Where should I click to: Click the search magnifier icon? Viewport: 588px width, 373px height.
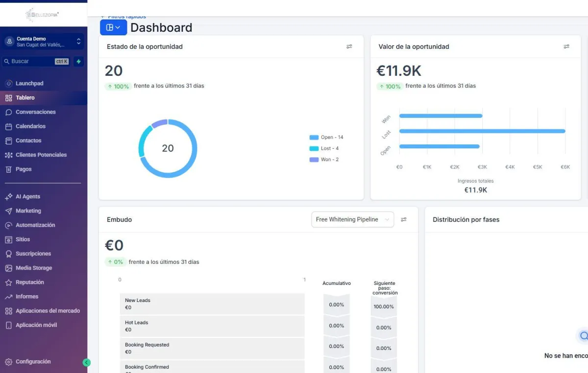(6, 62)
